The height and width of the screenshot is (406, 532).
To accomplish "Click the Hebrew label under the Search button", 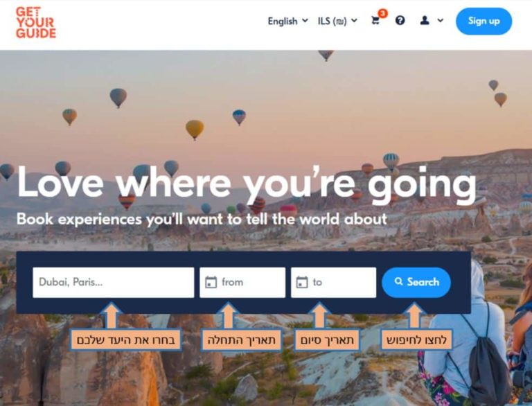I will pyautogui.click(x=416, y=339).
